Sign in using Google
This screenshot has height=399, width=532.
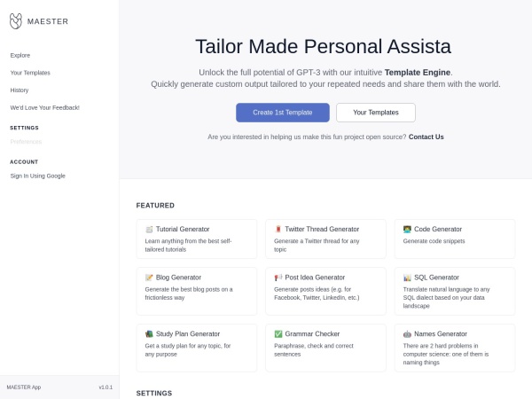click(x=37, y=176)
